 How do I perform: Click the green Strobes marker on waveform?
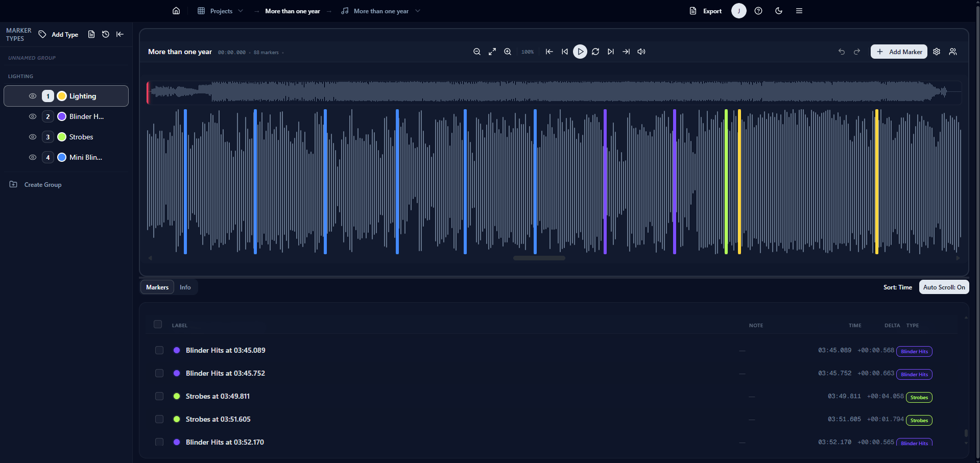click(726, 181)
